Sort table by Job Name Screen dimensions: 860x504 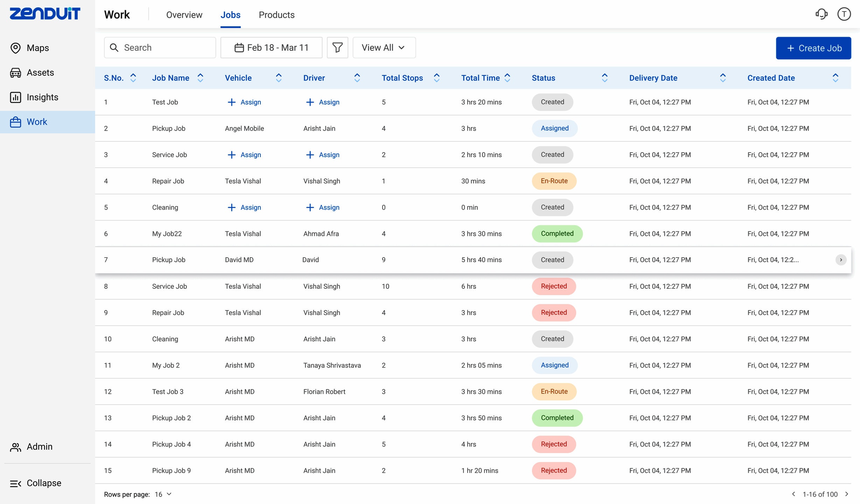coord(200,78)
